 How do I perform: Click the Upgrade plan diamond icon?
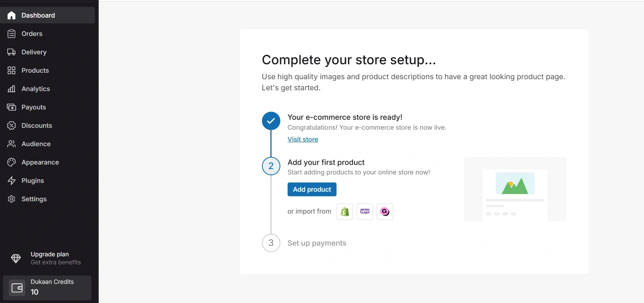point(16,259)
